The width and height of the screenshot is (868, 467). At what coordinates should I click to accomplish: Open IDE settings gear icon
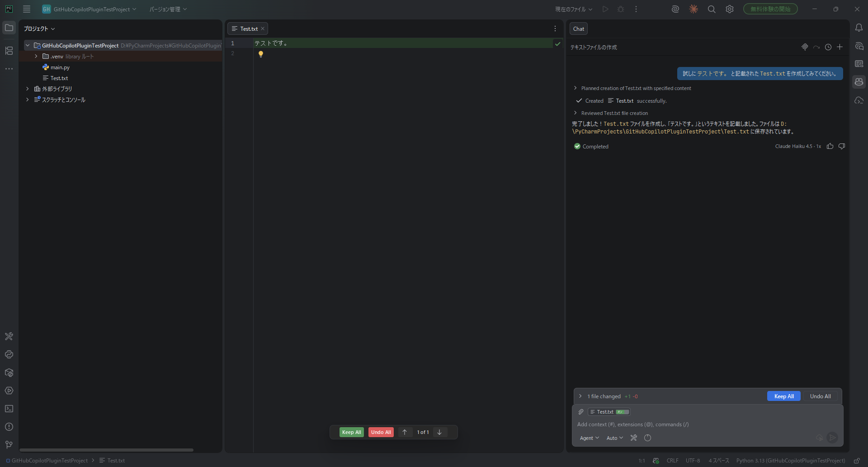point(730,9)
